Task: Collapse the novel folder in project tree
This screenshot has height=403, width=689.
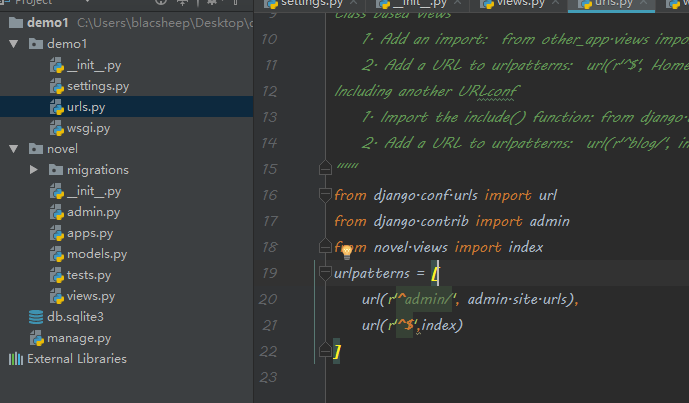Action: [x=14, y=149]
